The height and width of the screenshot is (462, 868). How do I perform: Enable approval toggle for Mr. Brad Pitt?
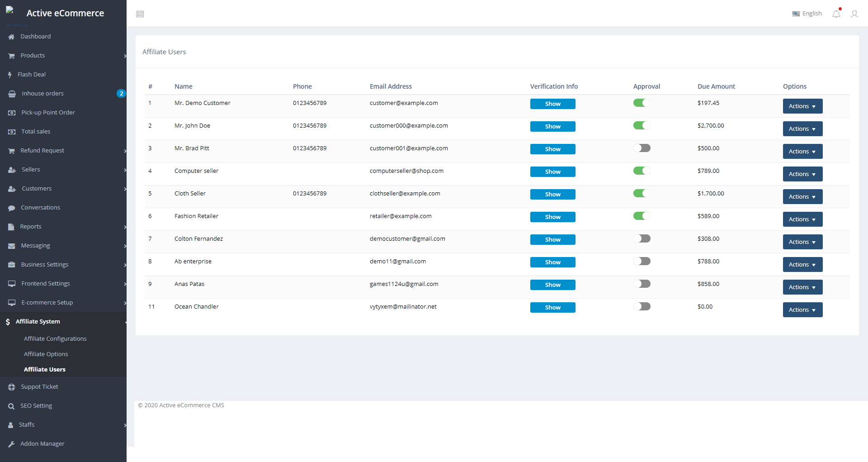click(x=642, y=148)
